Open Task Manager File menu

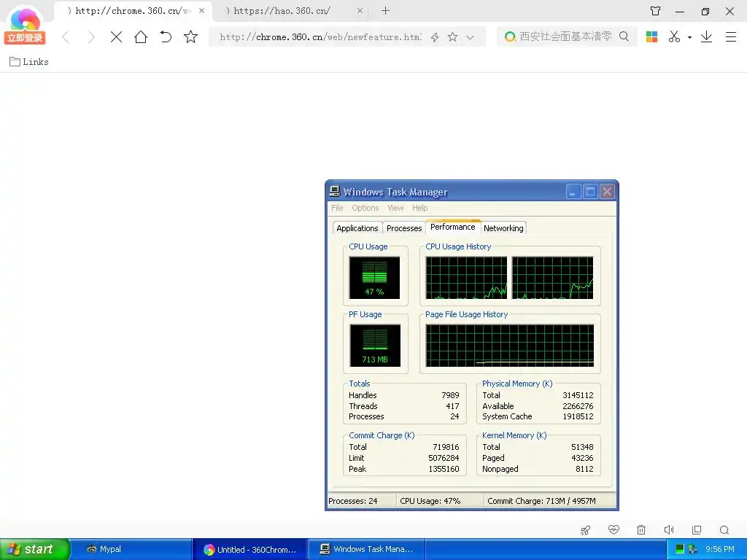click(x=337, y=208)
